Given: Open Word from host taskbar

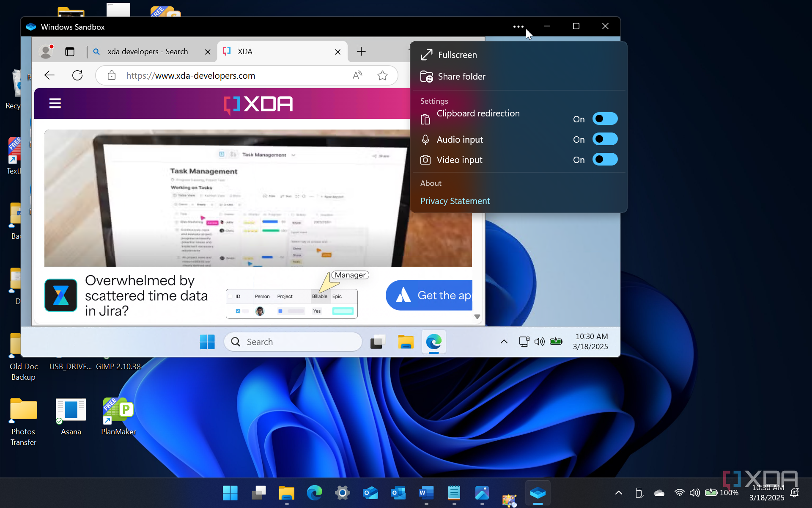Looking at the screenshot, I should [x=426, y=493].
